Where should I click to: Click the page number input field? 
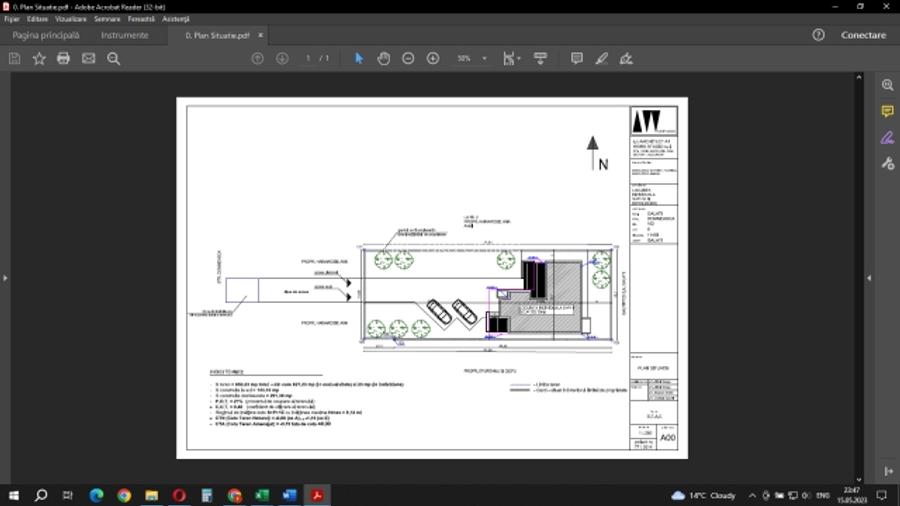point(308,59)
